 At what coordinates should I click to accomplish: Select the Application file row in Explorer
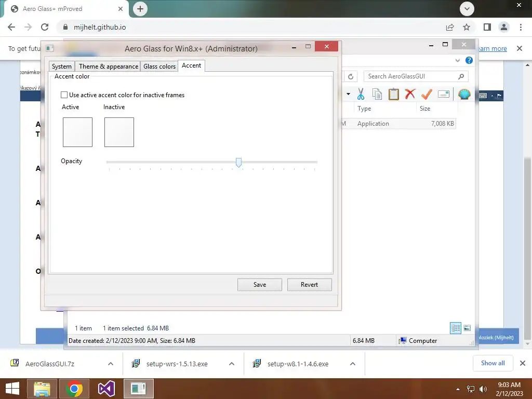coord(398,124)
